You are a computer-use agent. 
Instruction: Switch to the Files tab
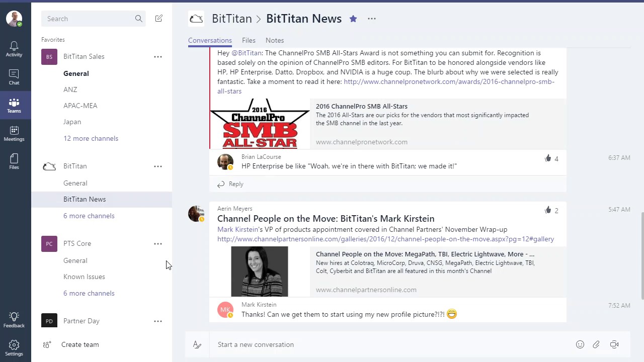coord(249,40)
